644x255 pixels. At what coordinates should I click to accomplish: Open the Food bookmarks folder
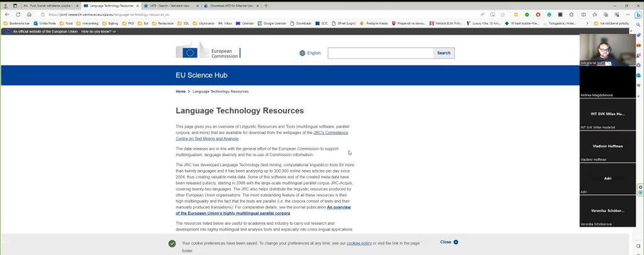pyautogui.click(x=66, y=23)
